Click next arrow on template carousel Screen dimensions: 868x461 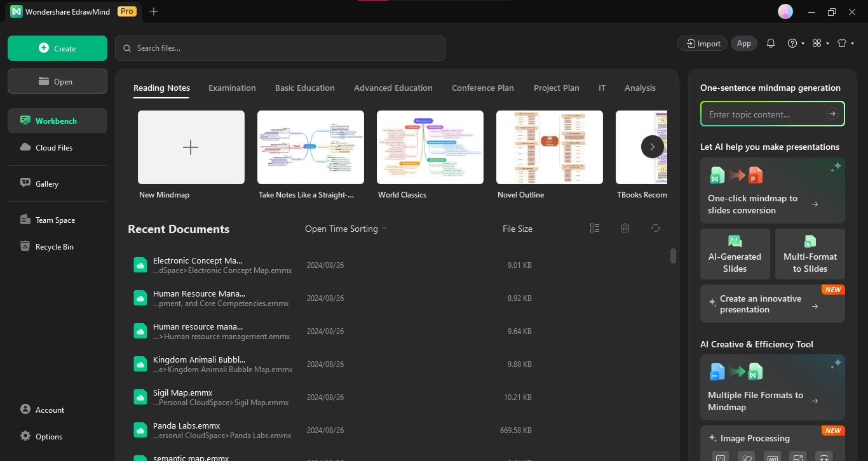[x=652, y=147]
